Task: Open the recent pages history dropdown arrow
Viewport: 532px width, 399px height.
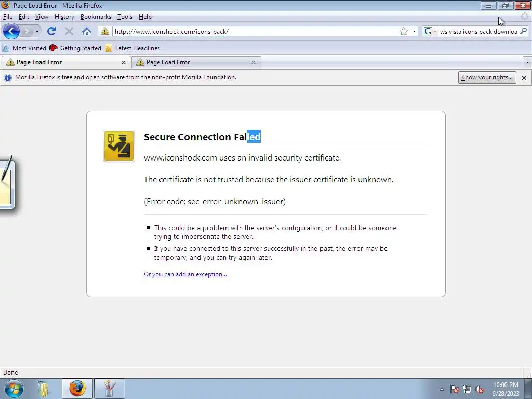Action: [37, 32]
